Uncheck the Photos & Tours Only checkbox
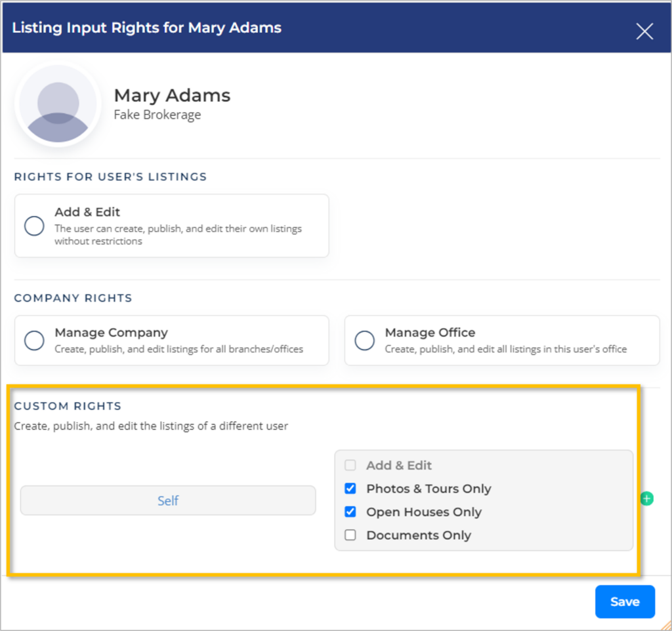 pos(350,489)
